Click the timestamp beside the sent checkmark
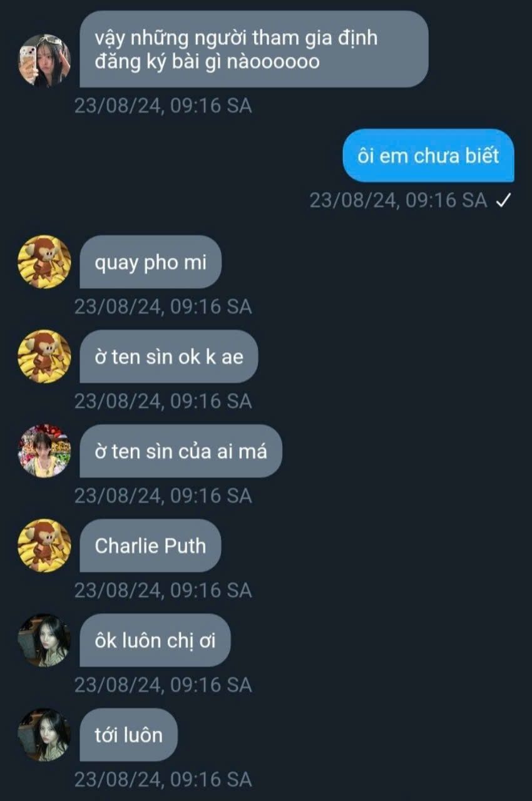Viewport: 532px width, 801px height. [x=398, y=200]
